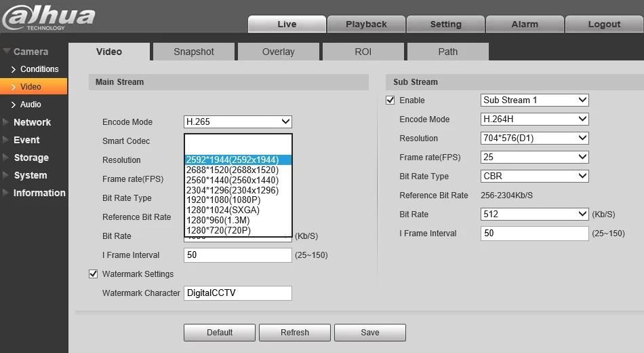Click the Default button
Viewport: 644px width, 353px height.
tap(220, 333)
